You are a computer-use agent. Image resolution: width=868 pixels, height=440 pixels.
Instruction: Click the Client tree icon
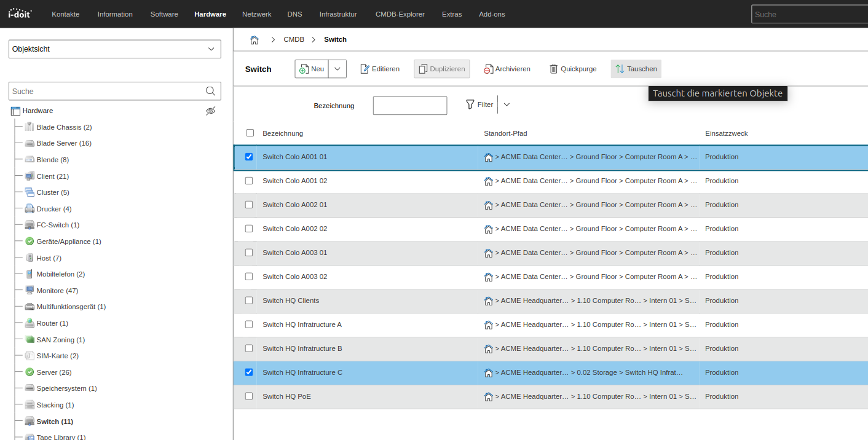[30, 176]
